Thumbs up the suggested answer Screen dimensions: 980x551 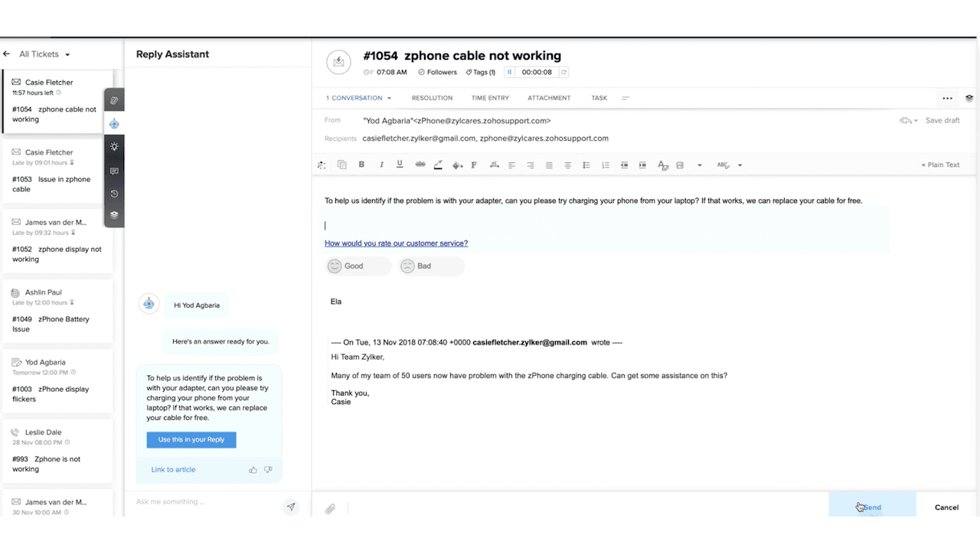[x=253, y=470]
